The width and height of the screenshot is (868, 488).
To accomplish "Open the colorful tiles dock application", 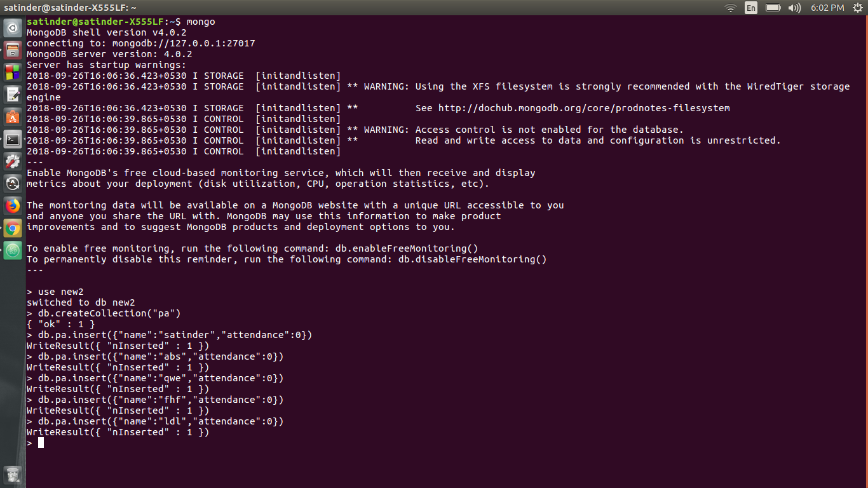I will coord(13,72).
